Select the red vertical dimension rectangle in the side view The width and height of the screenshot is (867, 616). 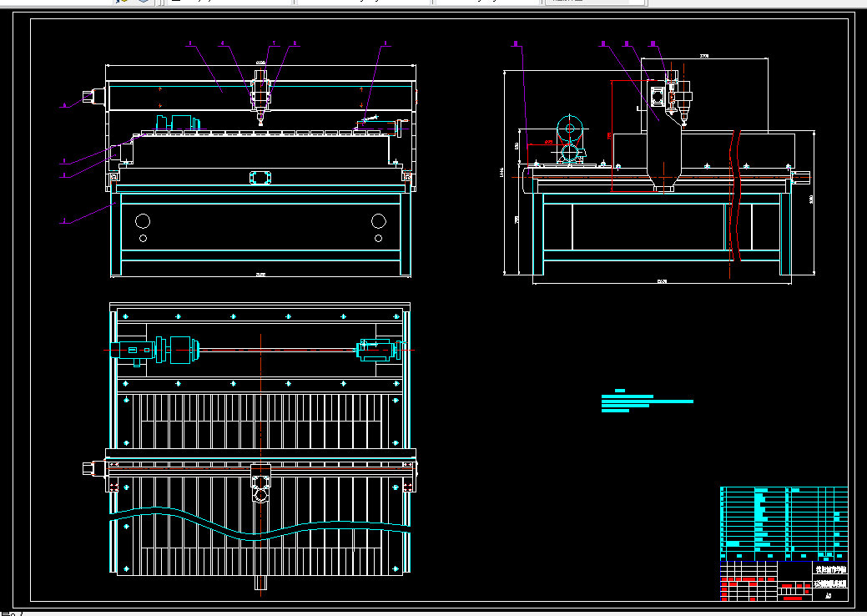click(x=640, y=136)
